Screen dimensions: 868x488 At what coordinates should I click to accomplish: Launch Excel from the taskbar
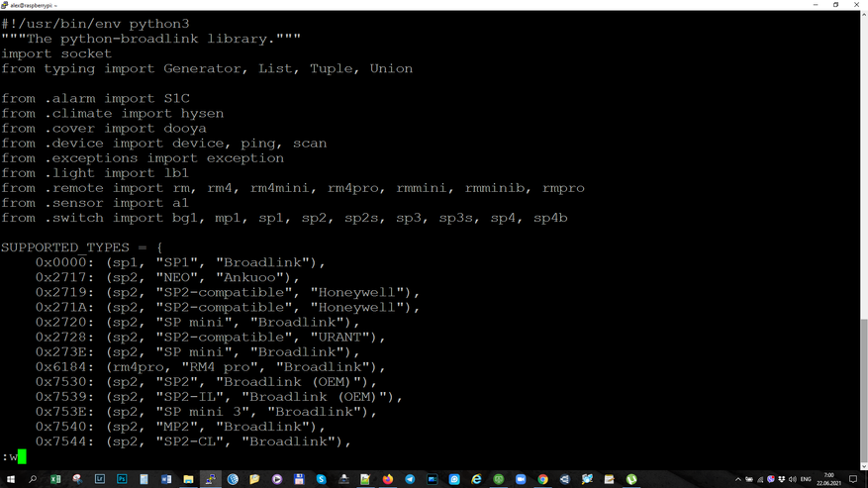click(55, 479)
